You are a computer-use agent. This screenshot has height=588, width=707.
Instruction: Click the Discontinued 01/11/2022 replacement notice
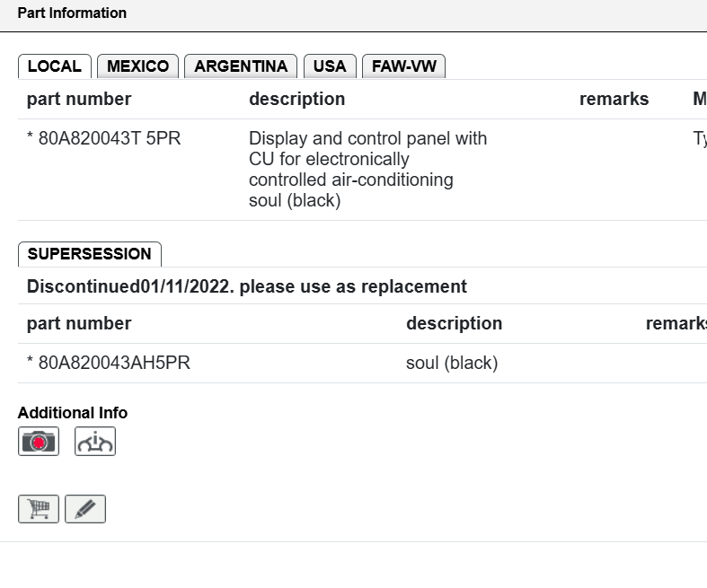click(x=247, y=287)
